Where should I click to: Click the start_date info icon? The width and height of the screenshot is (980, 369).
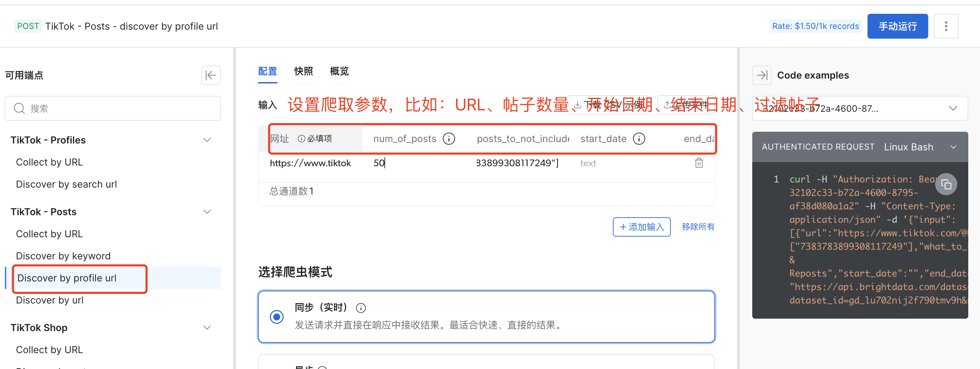[x=639, y=139]
